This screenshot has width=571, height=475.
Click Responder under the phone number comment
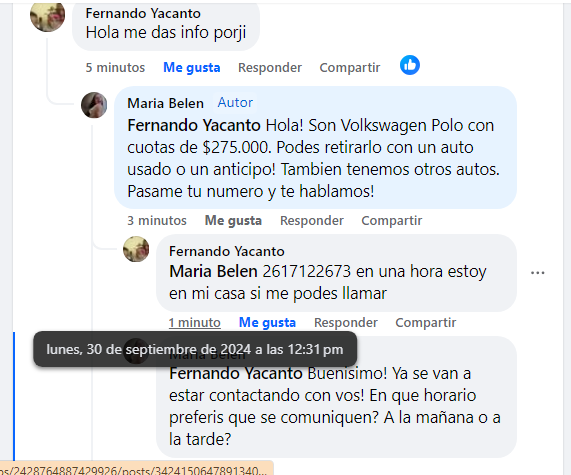point(346,322)
